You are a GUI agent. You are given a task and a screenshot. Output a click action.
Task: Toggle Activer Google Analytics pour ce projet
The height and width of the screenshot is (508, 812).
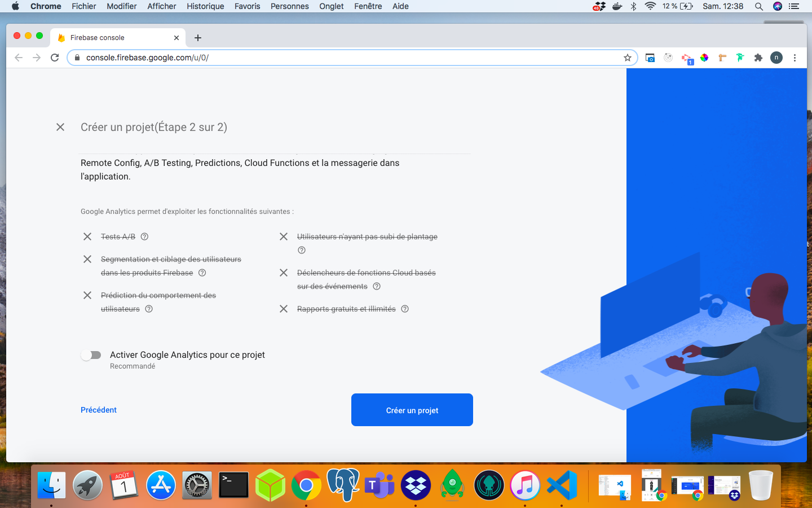91,355
